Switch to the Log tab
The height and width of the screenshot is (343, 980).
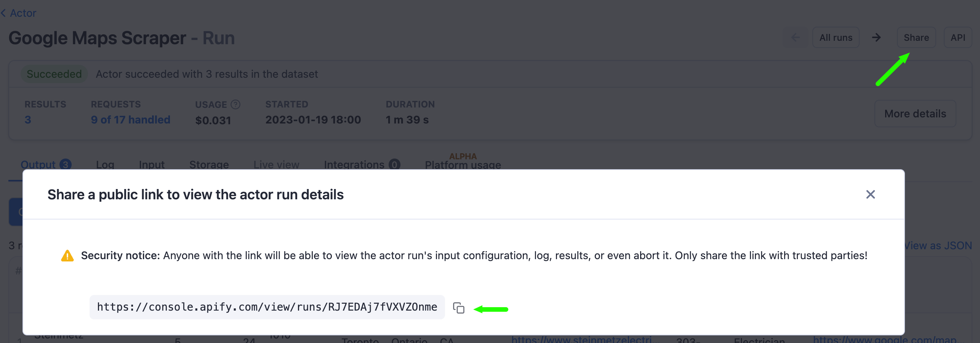click(x=105, y=164)
